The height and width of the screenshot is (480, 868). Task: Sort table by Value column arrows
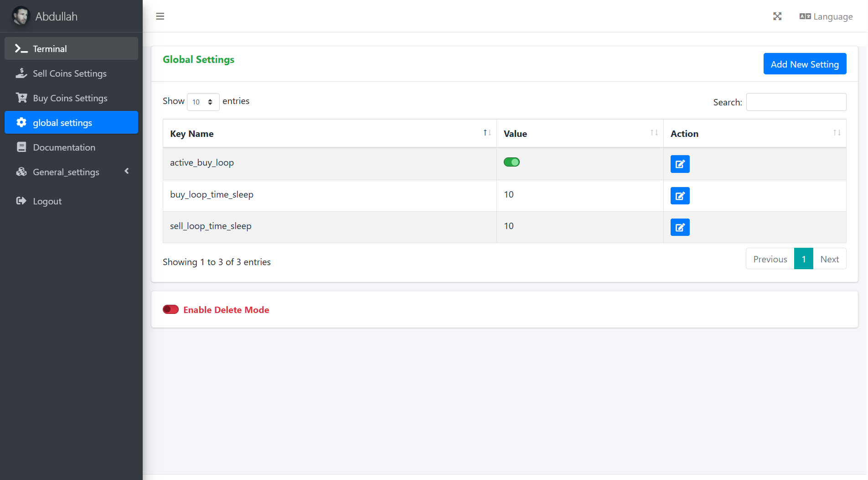(x=654, y=133)
